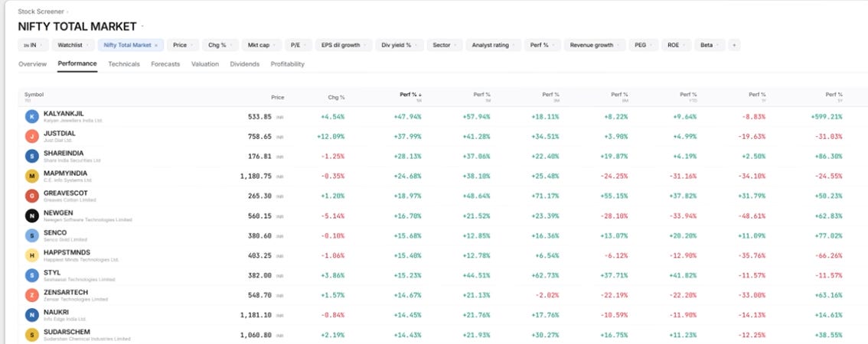Sort by the Chg % column header
The height and width of the screenshot is (344, 868).
pos(335,97)
